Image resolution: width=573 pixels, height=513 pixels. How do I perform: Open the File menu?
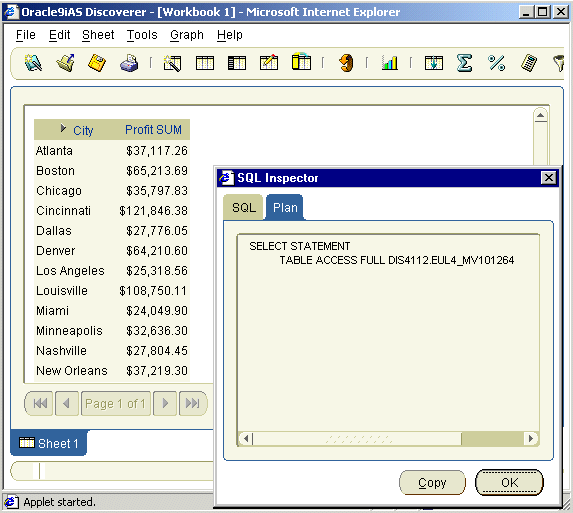(26, 35)
